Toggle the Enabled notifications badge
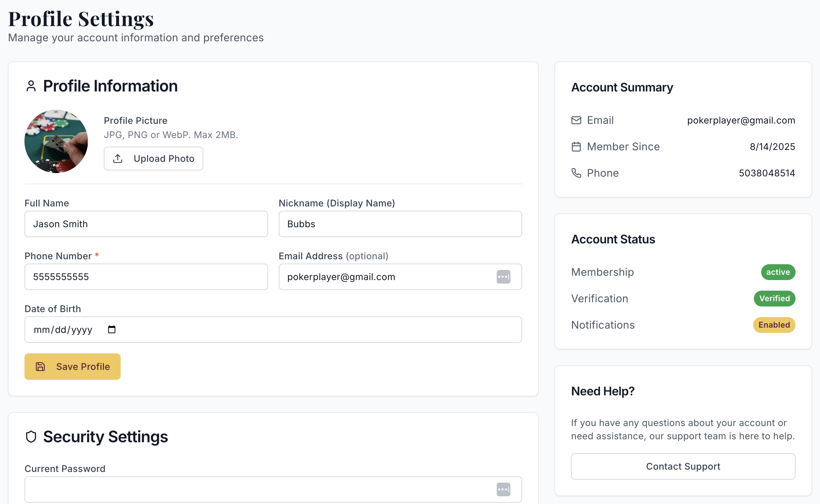820x504 pixels. [x=774, y=325]
